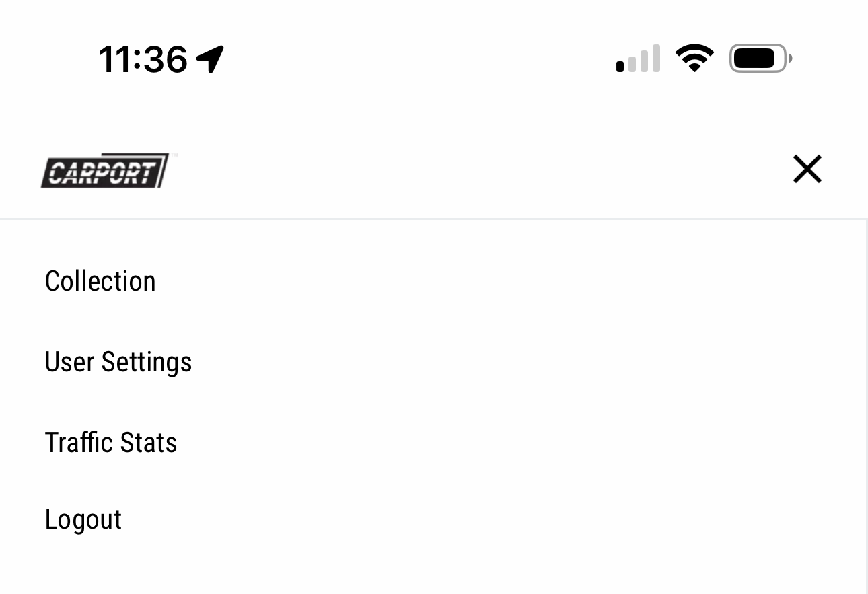868x594 pixels.
Task: Close the navigation menu with X
Action: [x=807, y=169]
